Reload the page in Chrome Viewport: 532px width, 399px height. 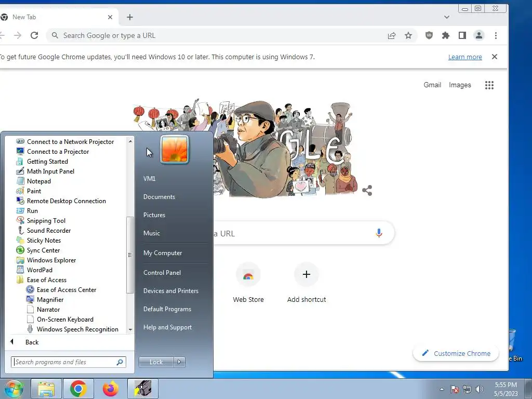[34, 35]
